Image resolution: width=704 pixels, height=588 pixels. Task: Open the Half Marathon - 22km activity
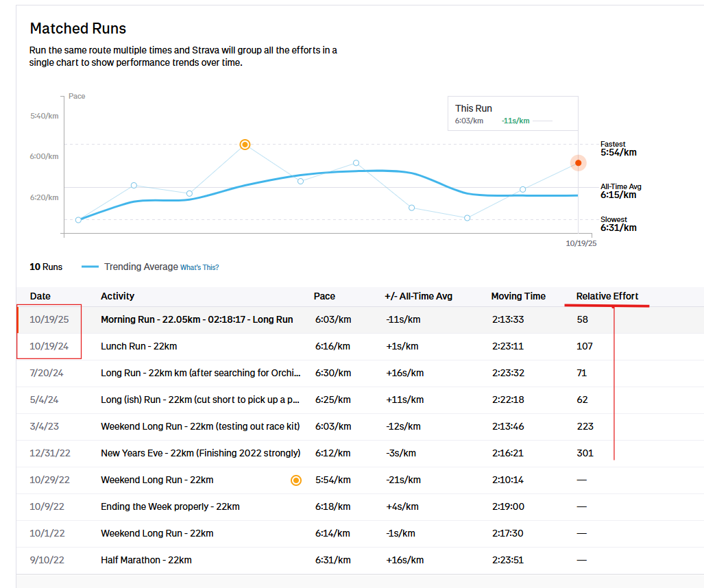[146, 560]
